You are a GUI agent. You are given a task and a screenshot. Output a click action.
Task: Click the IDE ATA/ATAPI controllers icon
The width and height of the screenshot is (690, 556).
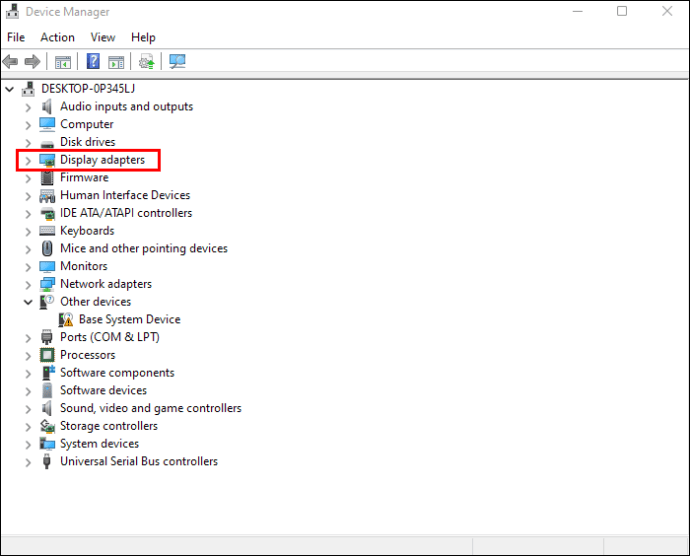pyautogui.click(x=47, y=214)
